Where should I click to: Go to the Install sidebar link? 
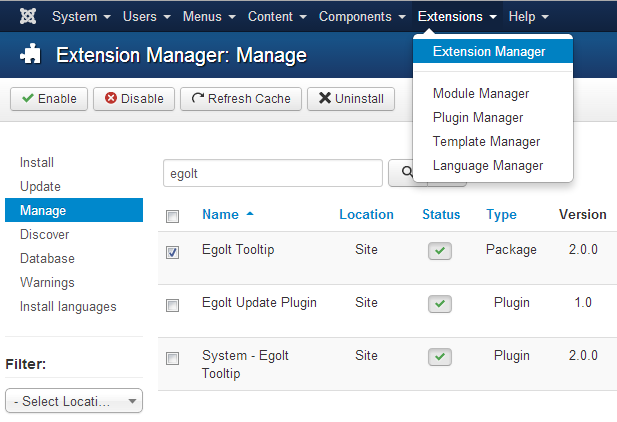pyautogui.click(x=37, y=163)
